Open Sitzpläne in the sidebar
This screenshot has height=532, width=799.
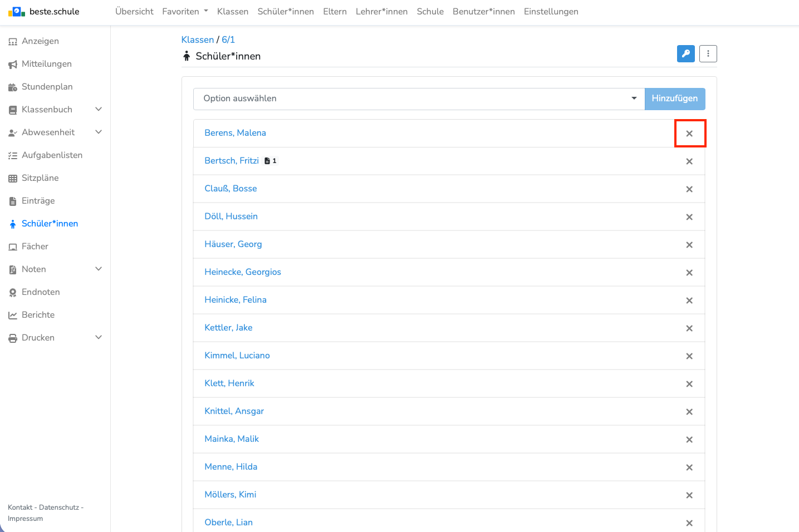[x=40, y=178]
